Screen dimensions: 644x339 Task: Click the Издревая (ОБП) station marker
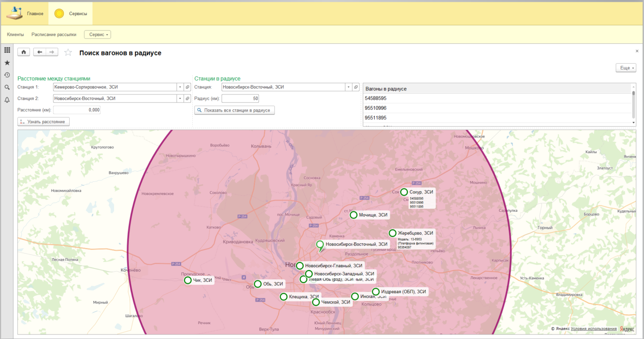tap(376, 292)
